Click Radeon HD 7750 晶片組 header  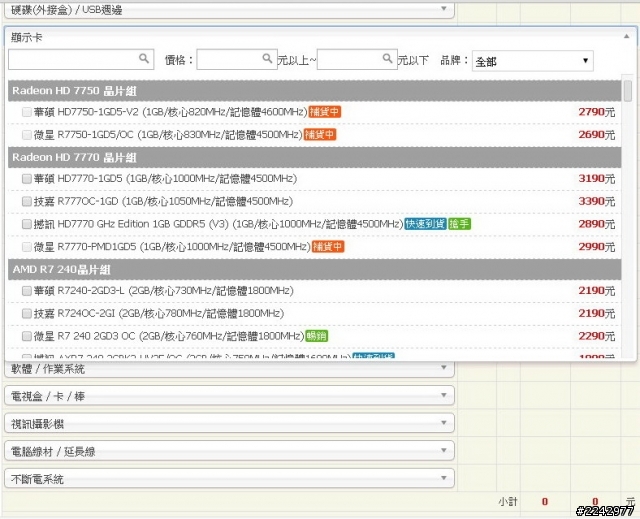point(314,91)
